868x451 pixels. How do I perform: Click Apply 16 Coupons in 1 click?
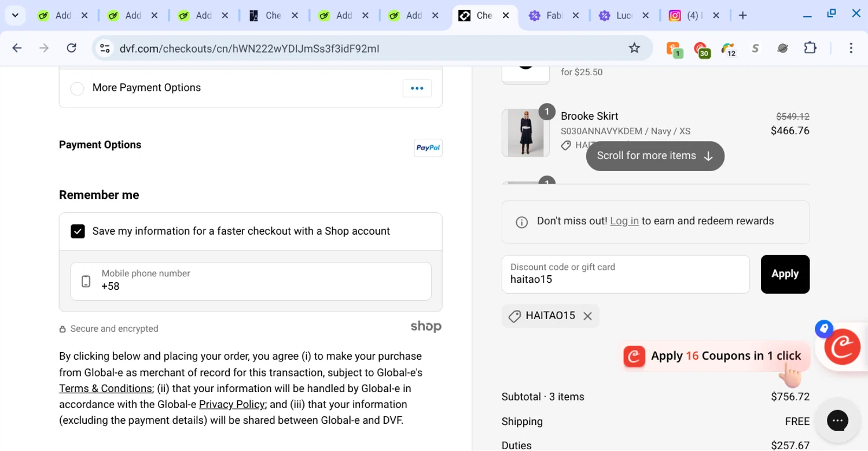pos(715,356)
